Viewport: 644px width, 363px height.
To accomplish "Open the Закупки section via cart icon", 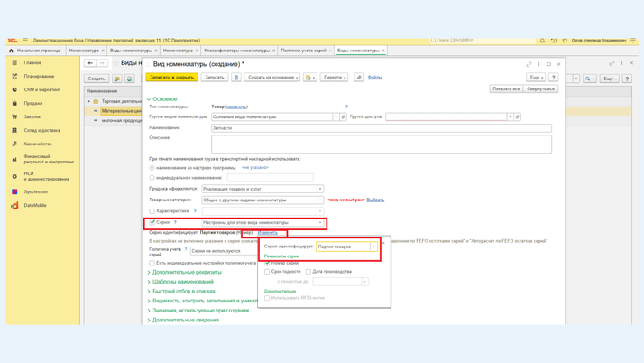I will [14, 116].
